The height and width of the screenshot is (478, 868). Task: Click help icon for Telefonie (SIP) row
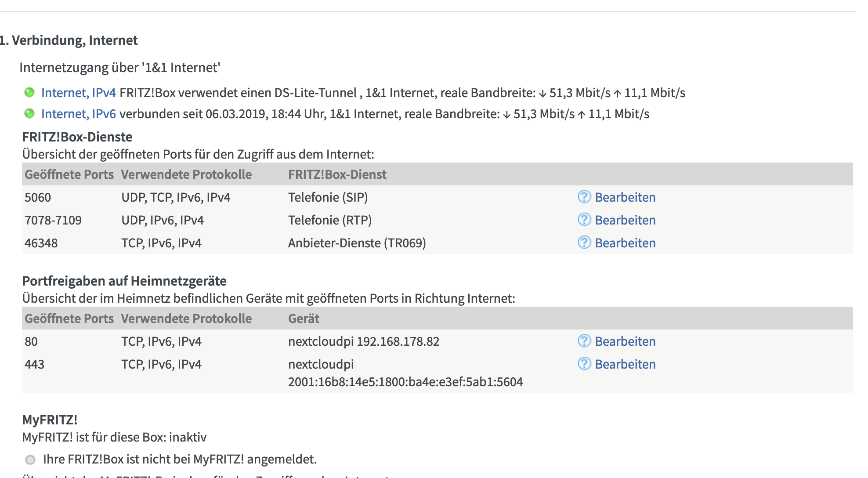point(584,197)
